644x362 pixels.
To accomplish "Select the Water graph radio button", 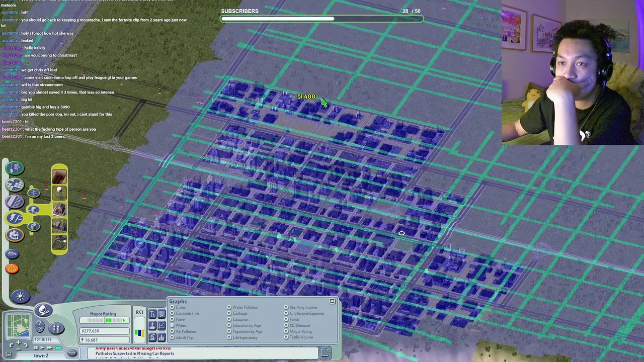I will click(172, 325).
